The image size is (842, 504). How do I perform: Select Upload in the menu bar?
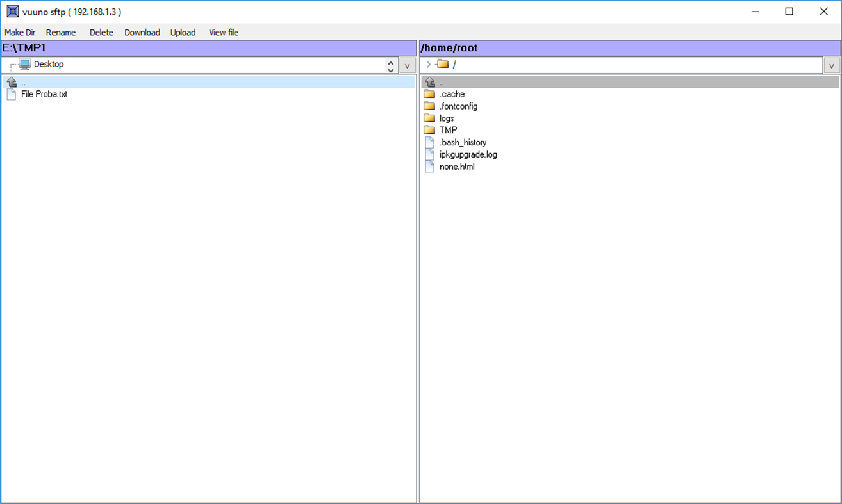pyautogui.click(x=183, y=33)
